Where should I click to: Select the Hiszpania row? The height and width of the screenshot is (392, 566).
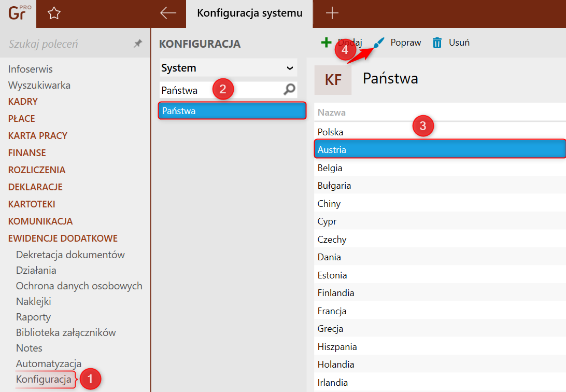coord(440,346)
